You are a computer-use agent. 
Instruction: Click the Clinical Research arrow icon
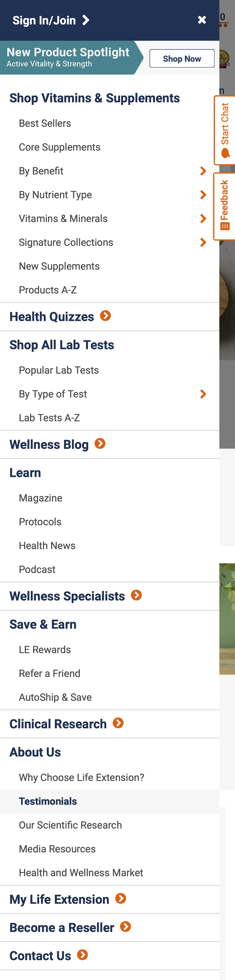(x=118, y=723)
